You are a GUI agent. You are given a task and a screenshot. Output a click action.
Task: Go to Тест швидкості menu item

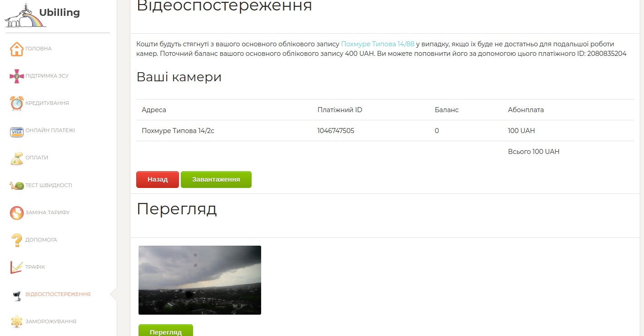click(x=49, y=185)
